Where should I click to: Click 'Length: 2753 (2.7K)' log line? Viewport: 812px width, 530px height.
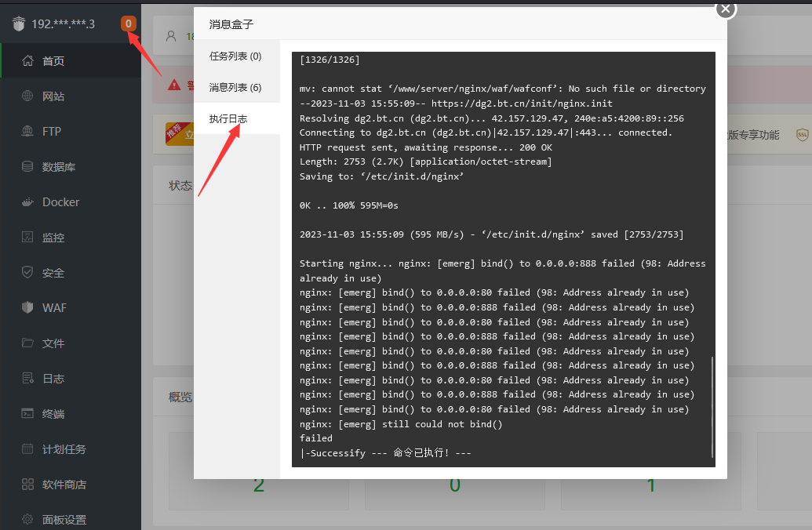426,162
